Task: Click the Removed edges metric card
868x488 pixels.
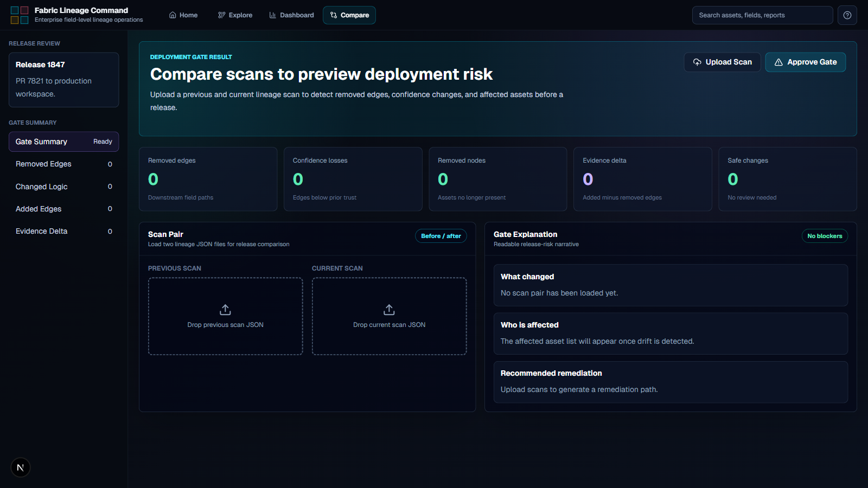Action: [208, 179]
